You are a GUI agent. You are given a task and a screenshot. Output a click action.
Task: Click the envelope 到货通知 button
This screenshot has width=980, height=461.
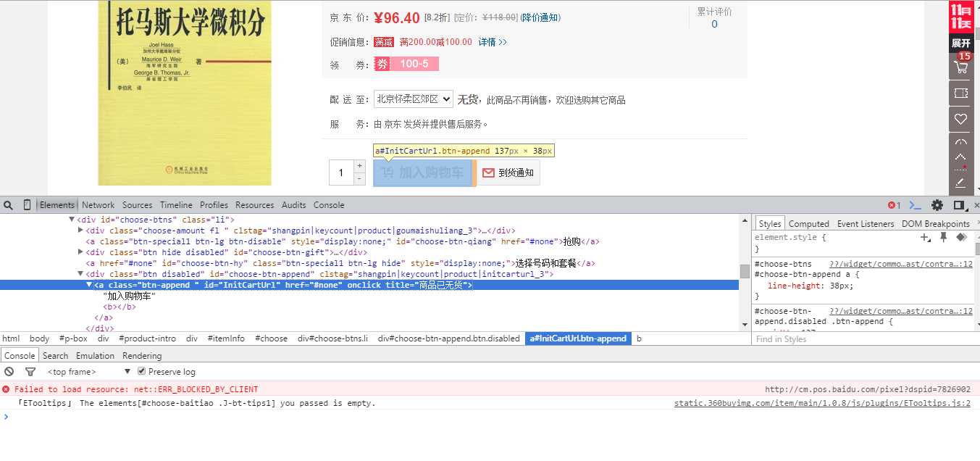508,173
